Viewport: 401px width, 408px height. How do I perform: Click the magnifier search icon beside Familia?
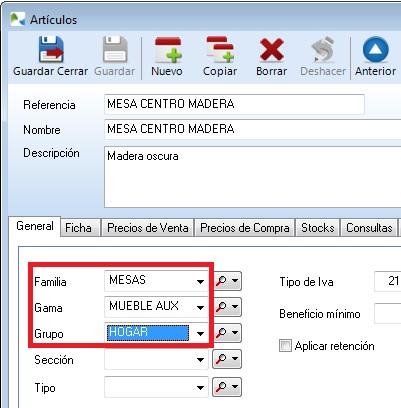pyautogui.click(x=221, y=281)
